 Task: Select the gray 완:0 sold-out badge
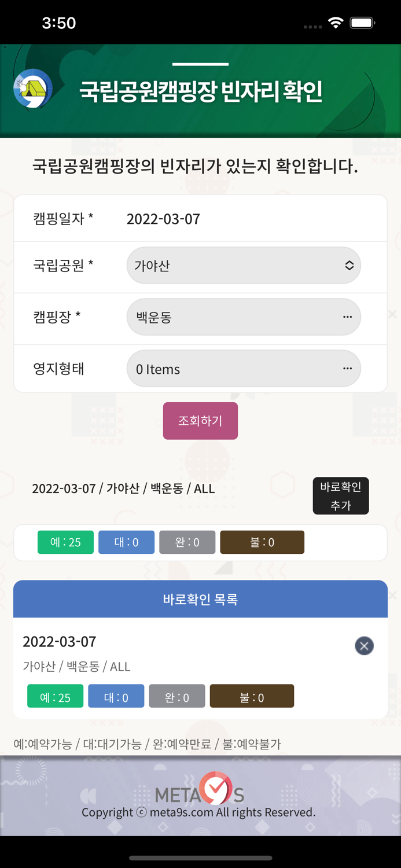click(187, 542)
